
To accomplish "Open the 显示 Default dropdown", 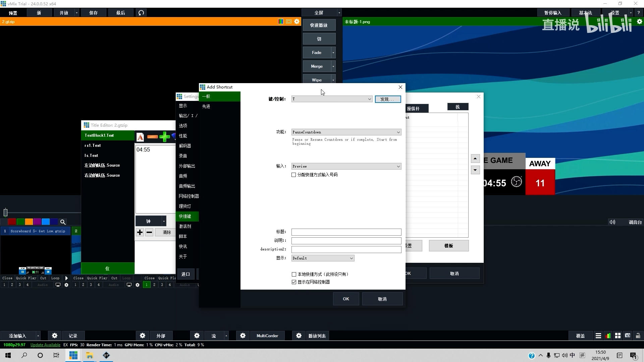I will pyautogui.click(x=351, y=258).
